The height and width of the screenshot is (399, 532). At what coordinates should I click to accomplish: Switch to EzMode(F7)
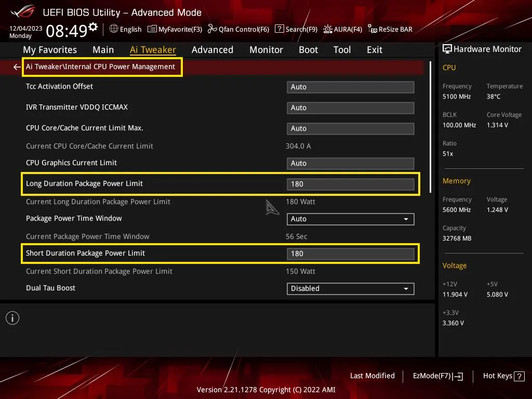point(438,376)
